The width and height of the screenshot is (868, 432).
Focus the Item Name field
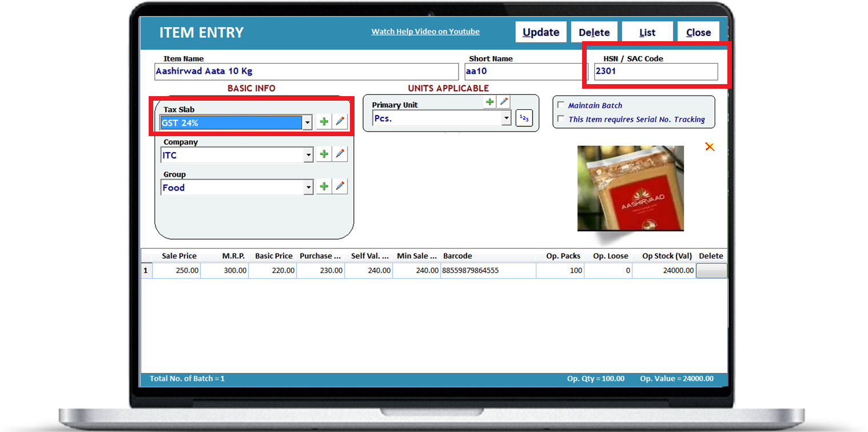pyautogui.click(x=306, y=72)
